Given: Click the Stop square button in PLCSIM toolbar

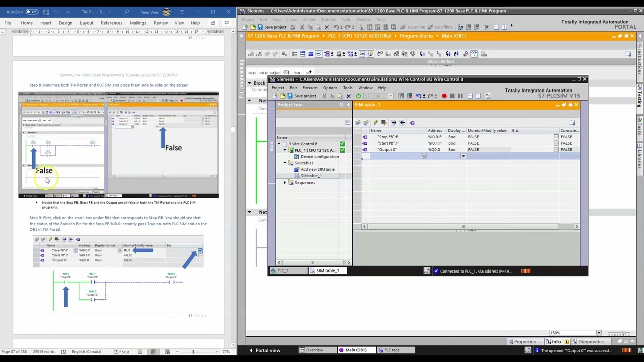Looking at the screenshot, I should click(x=452, y=96).
